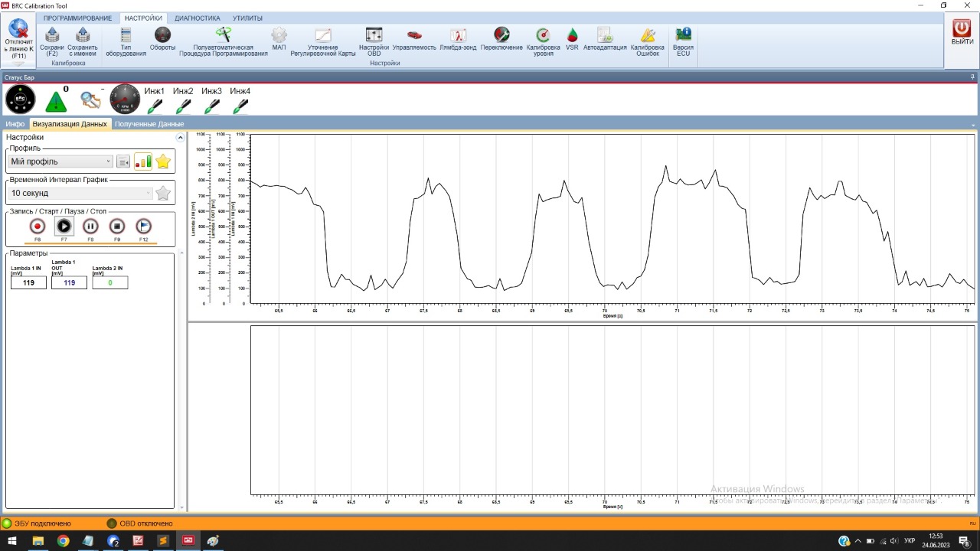The width and height of the screenshot is (980, 551).
Task: Open the Мій профіль profile dropdown
Action: pos(61,161)
